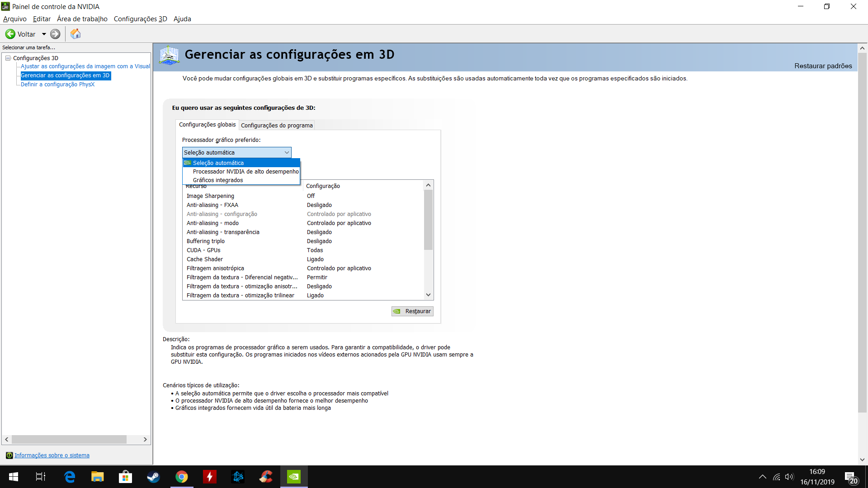This screenshot has width=868, height=488.
Task: Click the Restaurar button
Action: 412,311
